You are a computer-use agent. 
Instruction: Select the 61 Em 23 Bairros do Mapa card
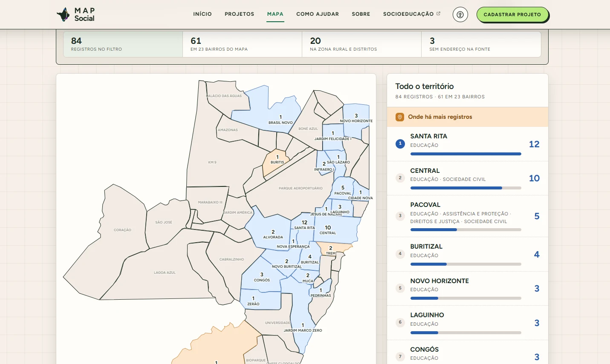243,44
